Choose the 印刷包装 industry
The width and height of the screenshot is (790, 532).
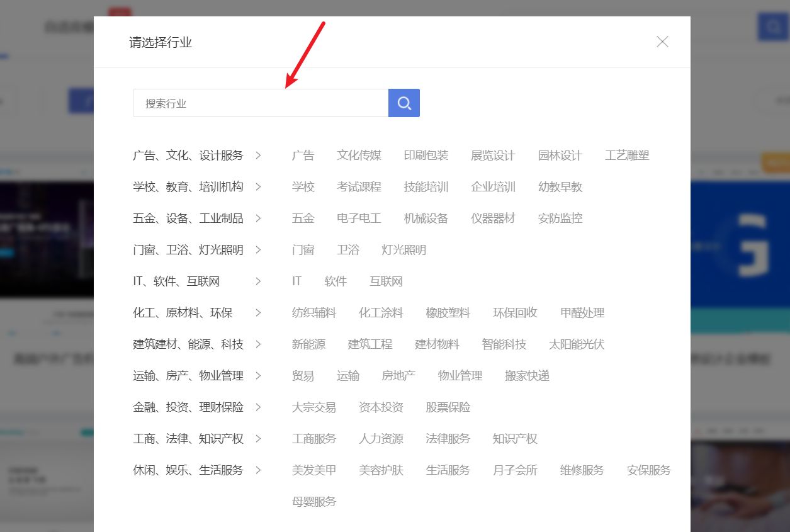(426, 156)
